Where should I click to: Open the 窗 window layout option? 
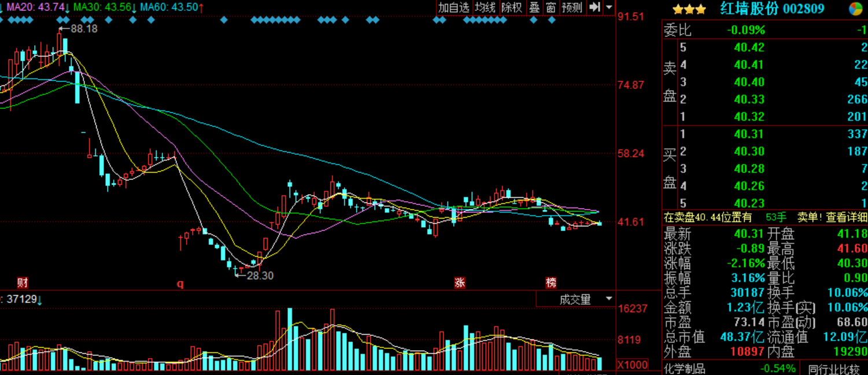click(x=551, y=8)
